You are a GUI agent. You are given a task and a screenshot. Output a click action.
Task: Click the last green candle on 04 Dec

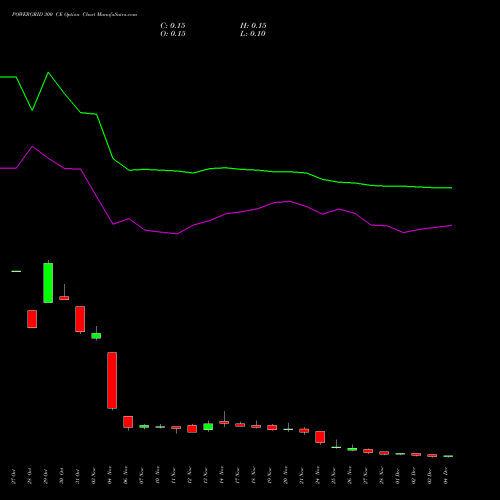click(448, 456)
